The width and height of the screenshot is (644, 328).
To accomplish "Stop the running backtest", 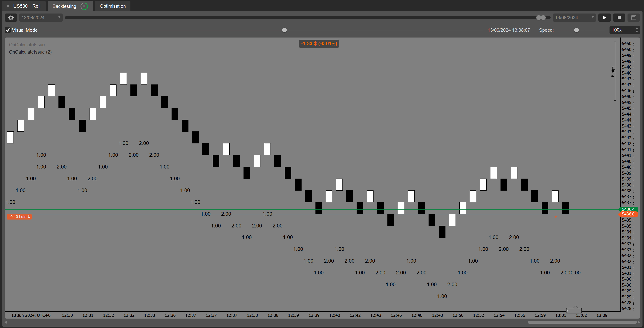I will tap(619, 18).
